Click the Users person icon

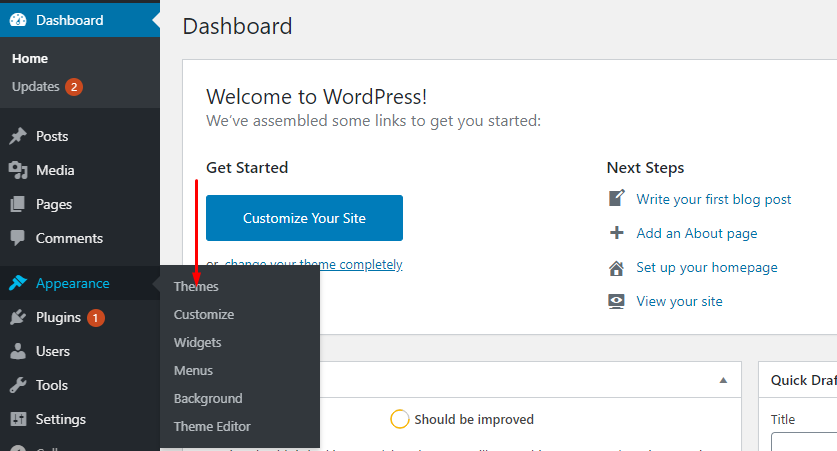18,351
